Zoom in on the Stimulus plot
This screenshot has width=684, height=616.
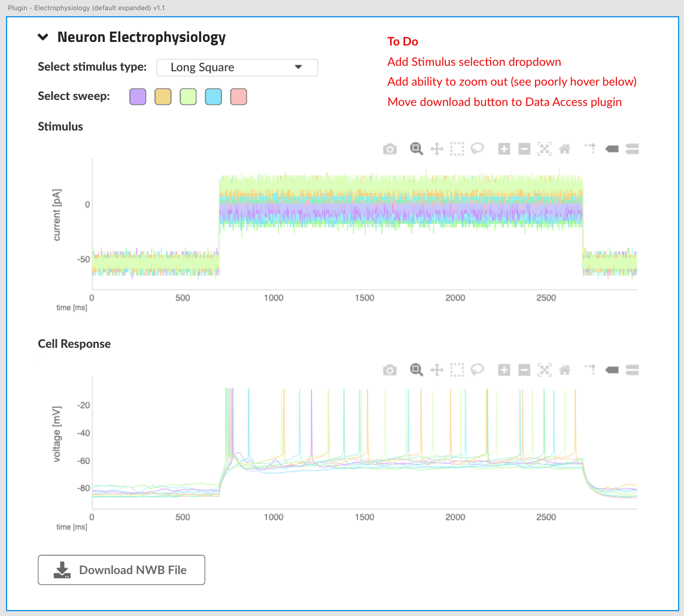pos(504,149)
